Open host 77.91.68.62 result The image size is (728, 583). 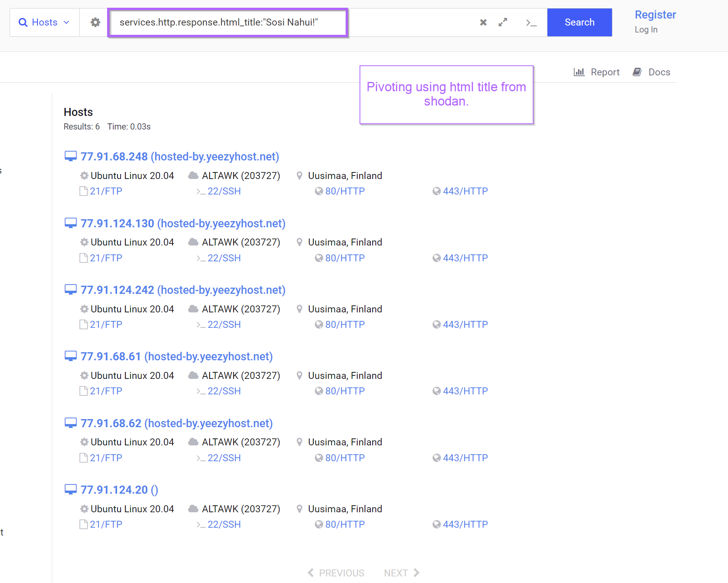[177, 423]
